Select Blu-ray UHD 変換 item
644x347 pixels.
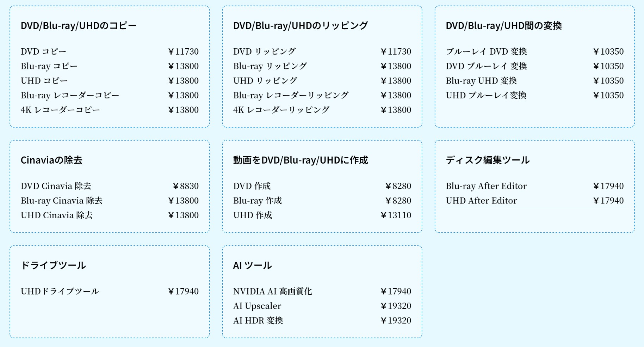(534, 81)
